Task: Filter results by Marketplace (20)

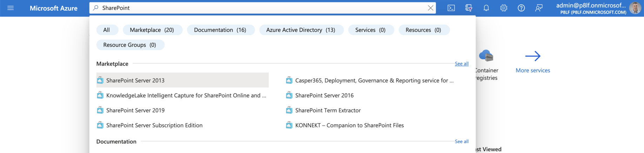Action: coord(152,30)
